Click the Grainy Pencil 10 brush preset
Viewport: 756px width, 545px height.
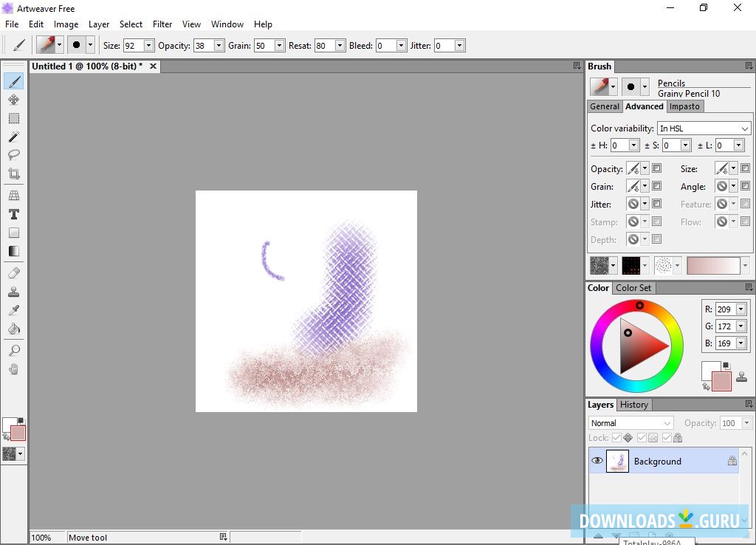(x=689, y=93)
